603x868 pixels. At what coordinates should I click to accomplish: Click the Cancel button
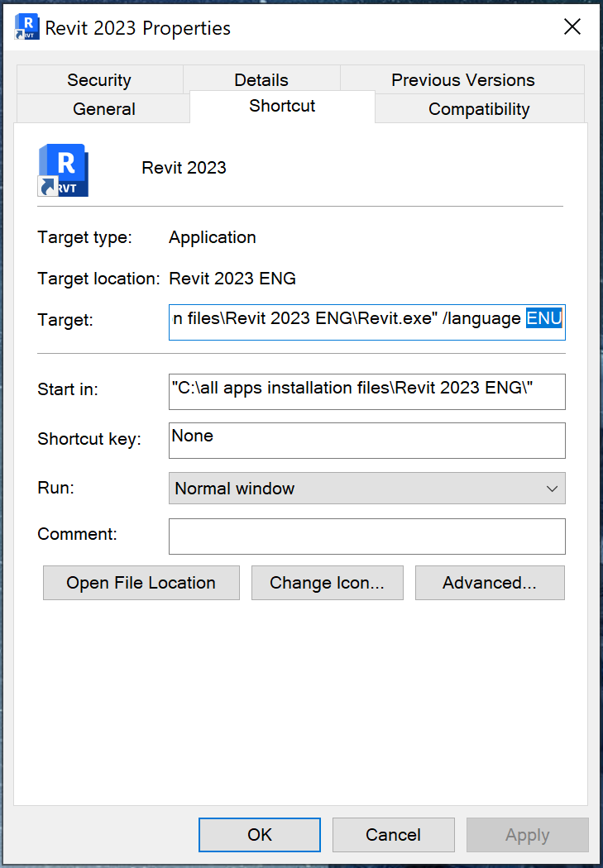[x=394, y=835]
